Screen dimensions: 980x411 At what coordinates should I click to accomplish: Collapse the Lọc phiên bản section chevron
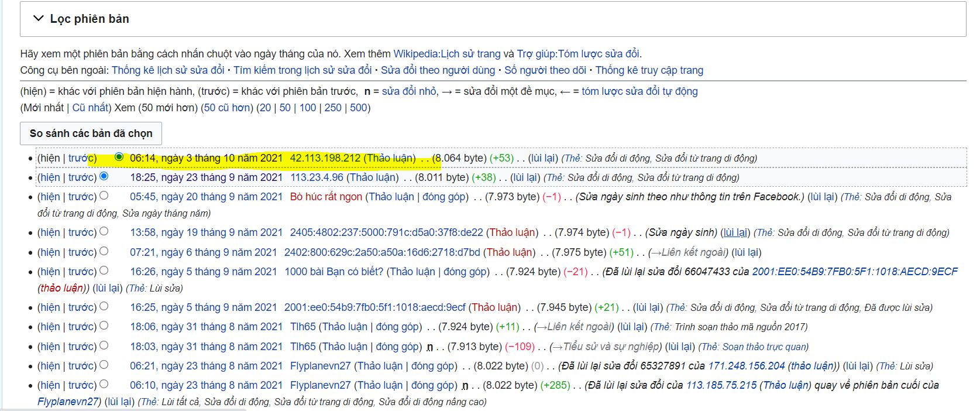[x=39, y=19]
